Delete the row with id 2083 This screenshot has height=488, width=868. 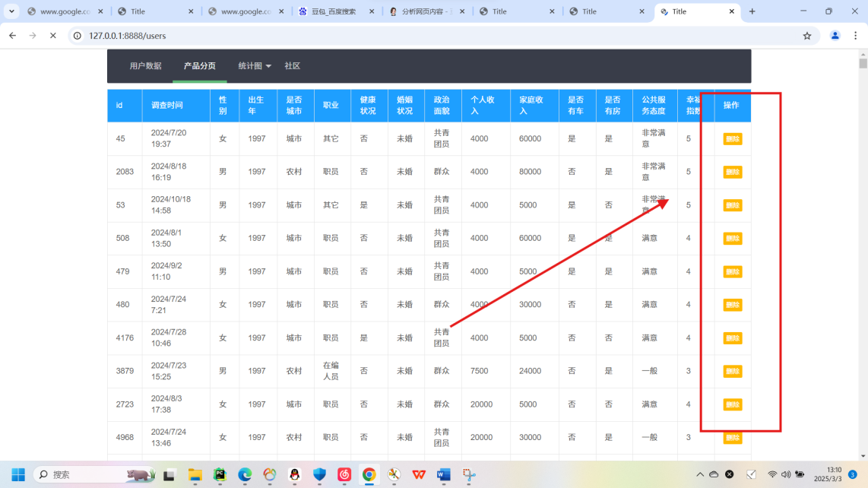[733, 173]
